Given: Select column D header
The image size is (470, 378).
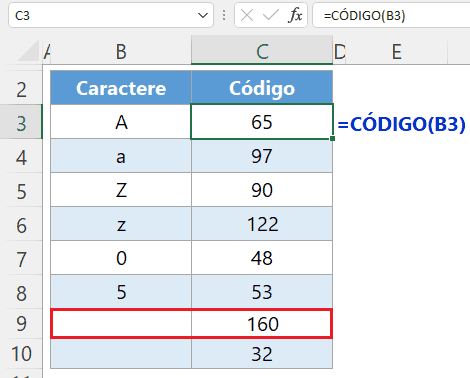Looking at the screenshot, I should coord(339,52).
